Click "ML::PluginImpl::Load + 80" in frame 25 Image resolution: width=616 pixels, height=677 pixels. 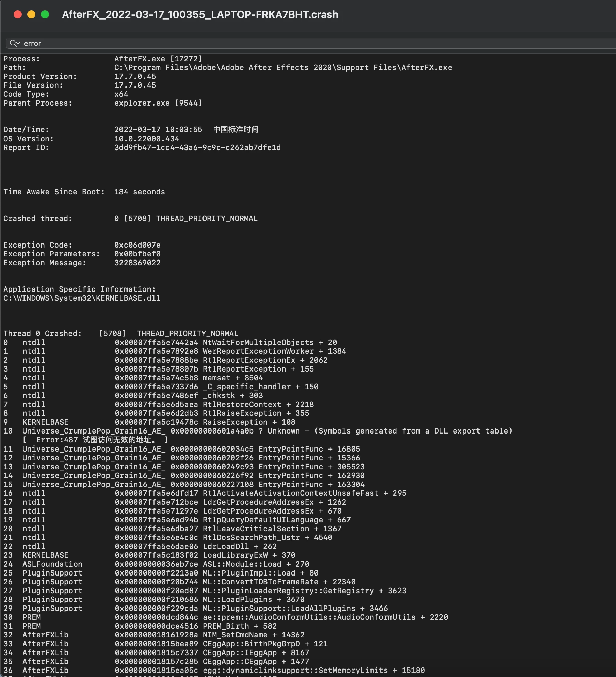[x=261, y=573]
